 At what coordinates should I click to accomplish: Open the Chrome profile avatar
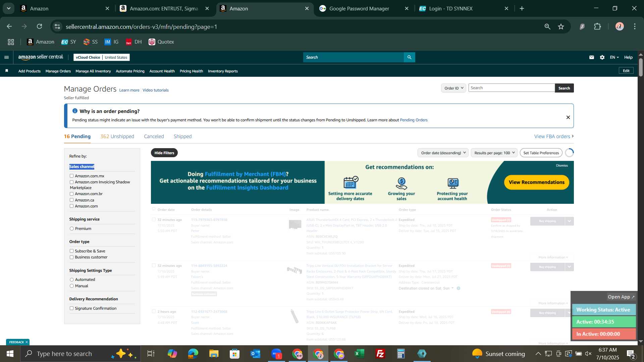coord(620,26)
